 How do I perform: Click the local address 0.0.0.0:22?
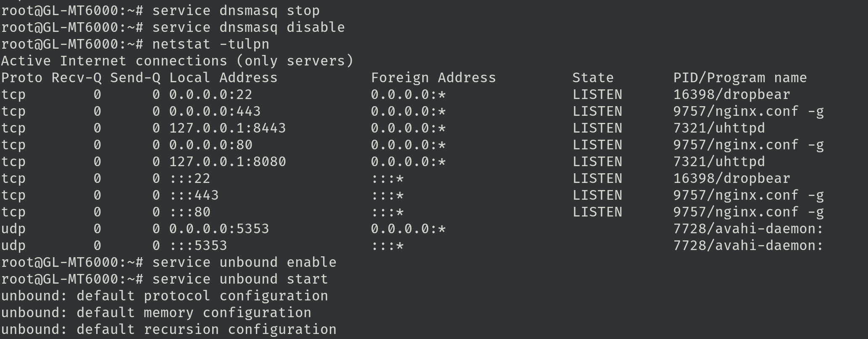210,94
